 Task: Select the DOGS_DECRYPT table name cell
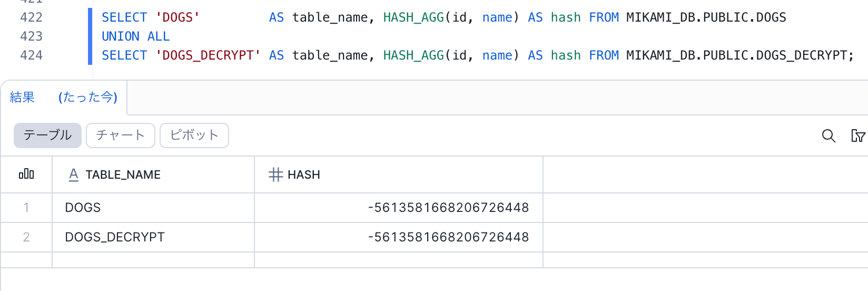153,237
